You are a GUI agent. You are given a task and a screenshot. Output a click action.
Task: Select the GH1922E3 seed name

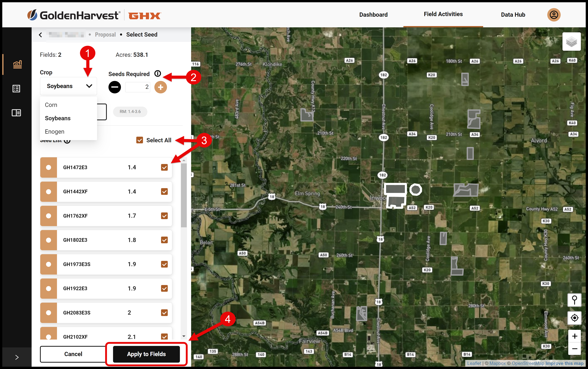[75, 289]
